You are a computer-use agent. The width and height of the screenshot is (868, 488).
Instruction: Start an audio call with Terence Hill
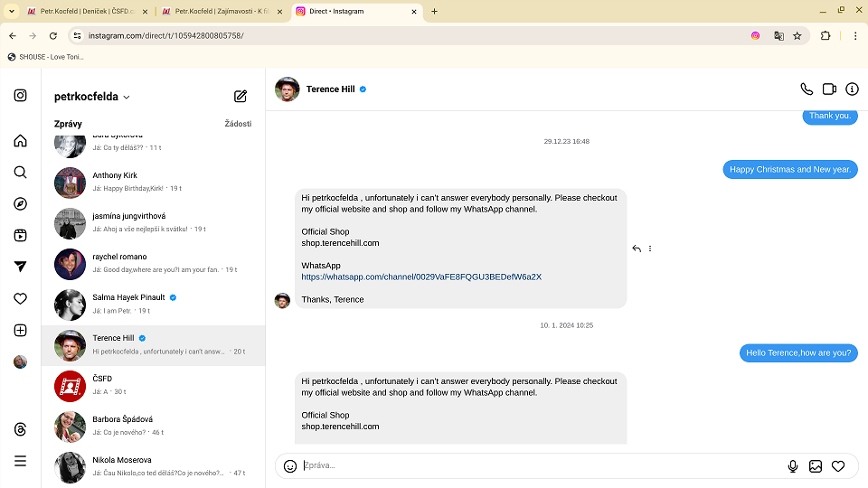click(x=807, y=89)
